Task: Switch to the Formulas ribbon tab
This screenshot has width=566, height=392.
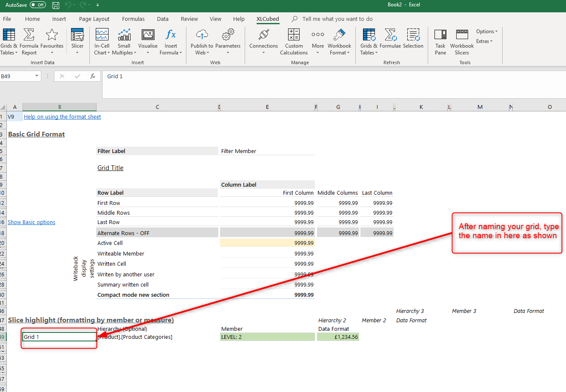Action: 133,19
